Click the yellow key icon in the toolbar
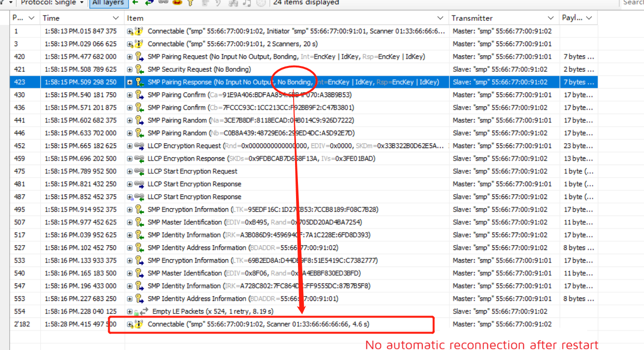Screen dimensions: 644x350 point(191,2)
